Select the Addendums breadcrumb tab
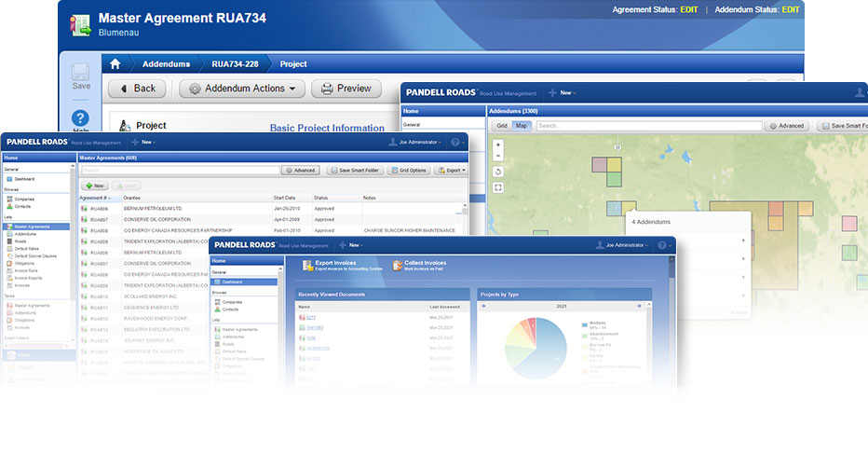 coord(166,63)
